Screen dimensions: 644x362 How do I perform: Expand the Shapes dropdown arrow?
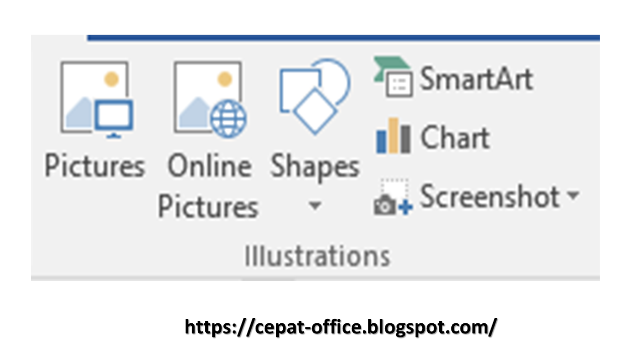314,205
